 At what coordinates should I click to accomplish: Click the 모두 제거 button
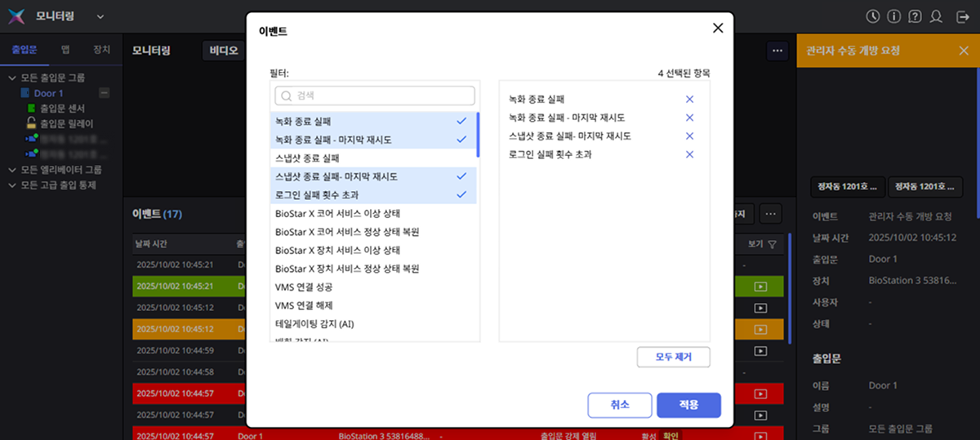[x=674, y=358]
